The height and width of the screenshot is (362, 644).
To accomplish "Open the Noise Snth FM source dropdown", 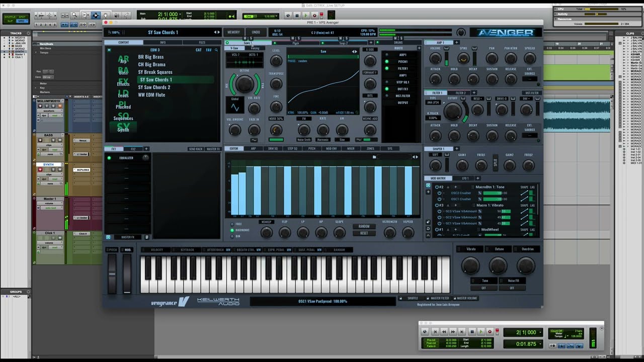I will 304,140.
